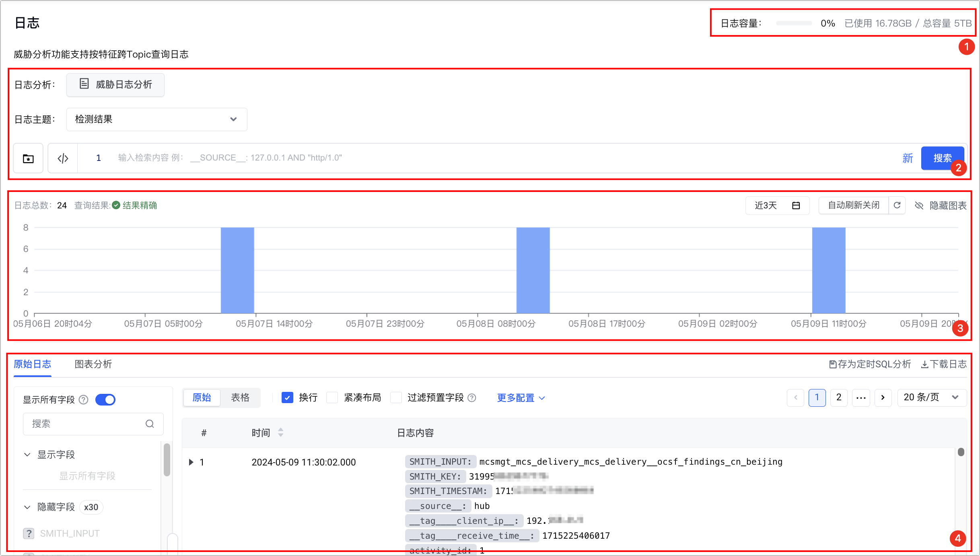Click the SMITH_INPUT field type icon

pos(29,533)
